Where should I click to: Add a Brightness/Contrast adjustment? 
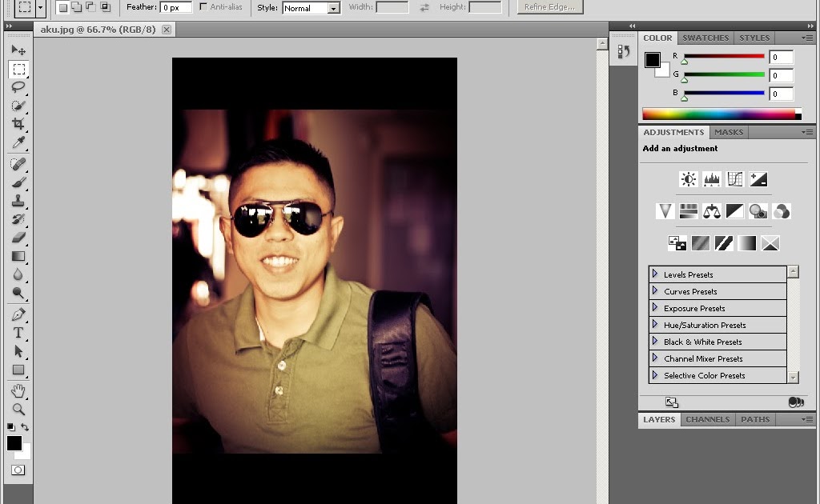coord(688,179)
